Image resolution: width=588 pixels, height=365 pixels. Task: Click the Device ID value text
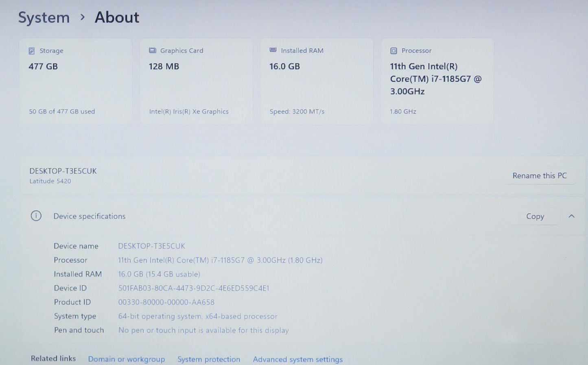coord(194,288)
